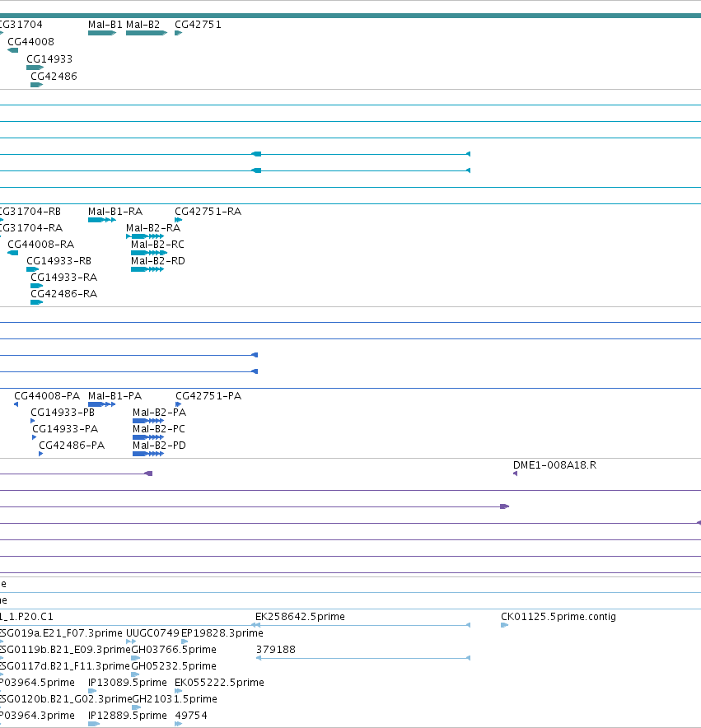
Task: Open the CG42486 gene label
Action: pos(54,76)
